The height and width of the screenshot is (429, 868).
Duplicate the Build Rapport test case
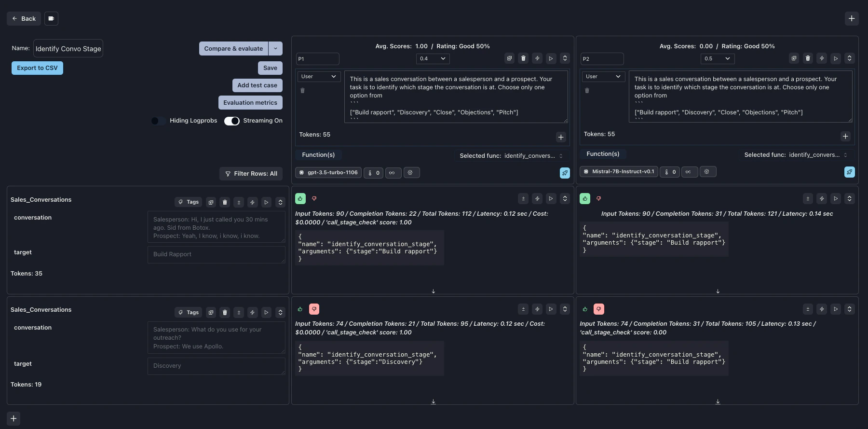pos(211,202)
